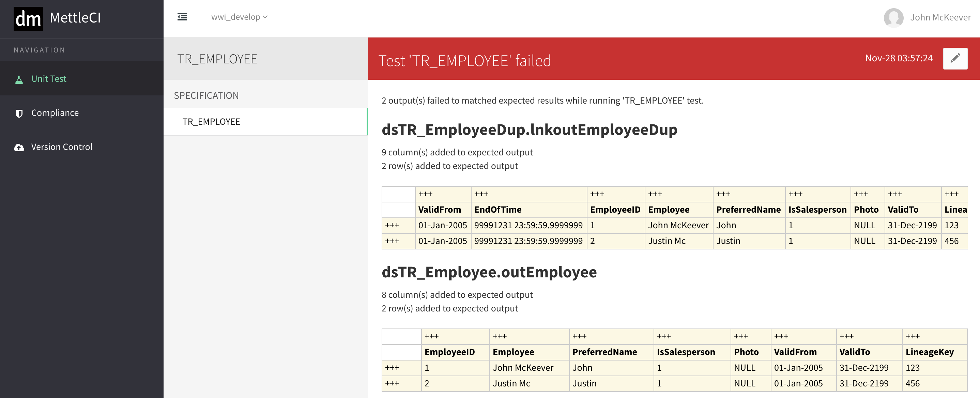This screenshot has height=398, width=980.
Task: Click the Version Control cloud icon
Action: pos(19,147)
